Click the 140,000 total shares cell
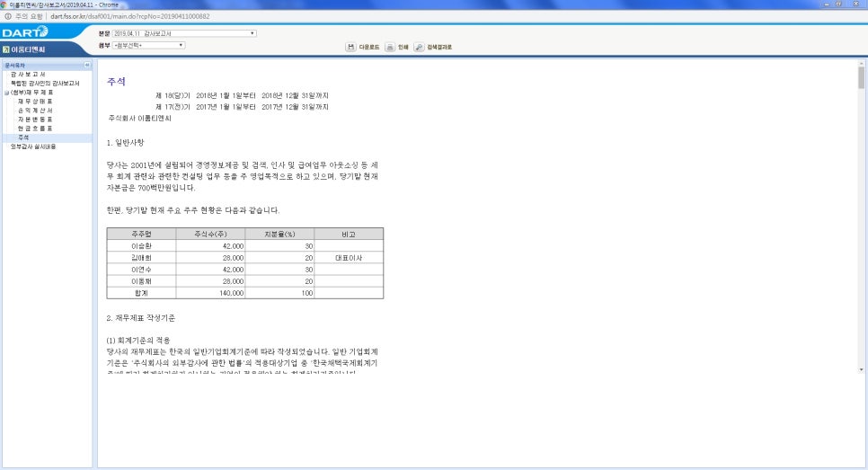868x470 pixels. coord(210,293)
